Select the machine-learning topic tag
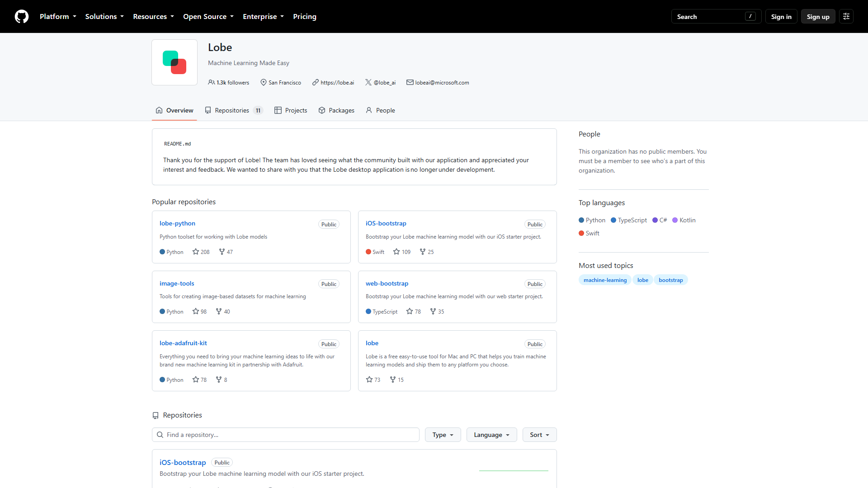Screen dimensions: 868x488 tap(605, 280)
